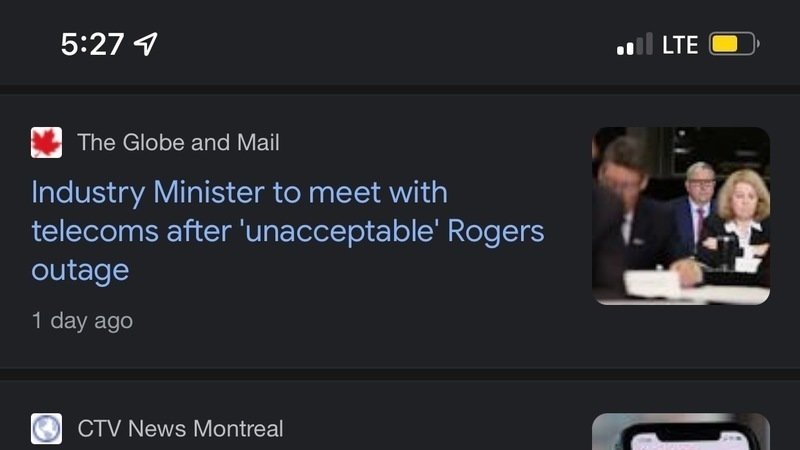Tap the 5:27 clock in status bar

(92, 44)
